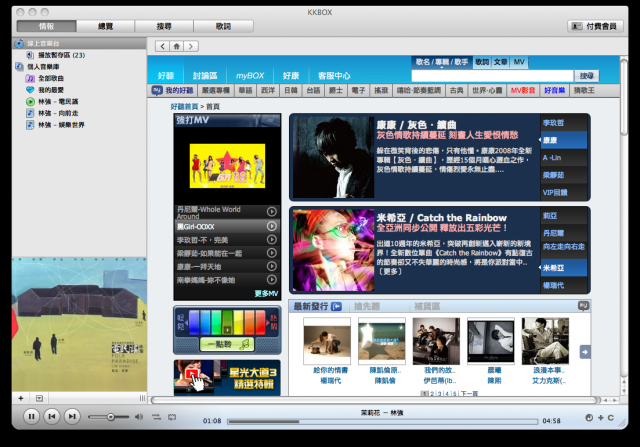The height and width of the screenshot is (447, 640).
Task: Select playlist 林強 - 電民謠
Action: click(58, 101)
